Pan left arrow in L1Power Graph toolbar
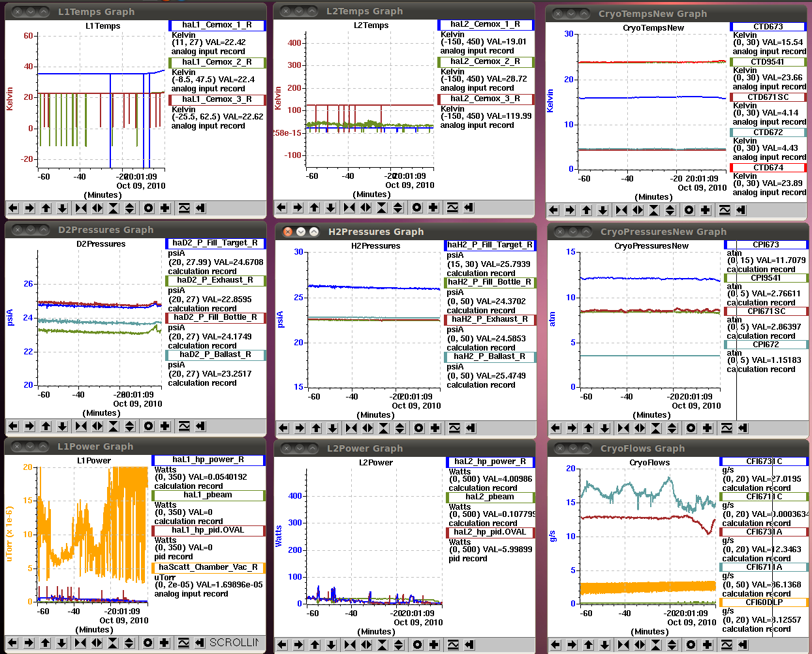Screen dimensions: 812x654 [x=12, y=643]
